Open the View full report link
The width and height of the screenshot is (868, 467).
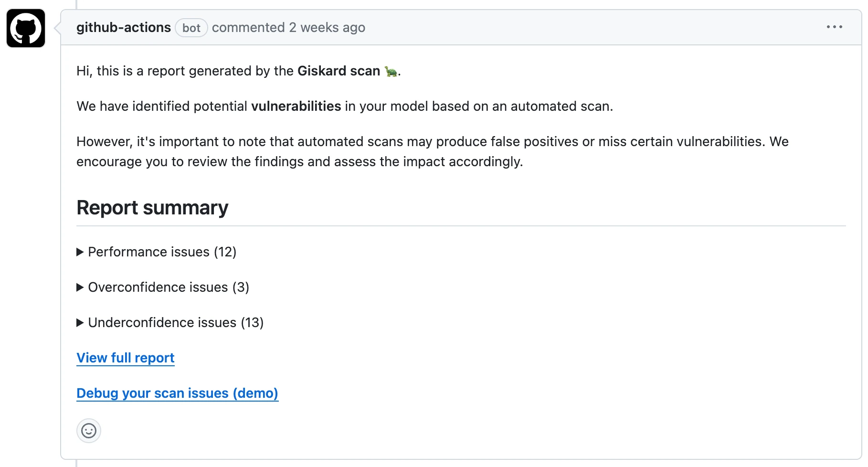pyautogui.click(x=126, y=358)
